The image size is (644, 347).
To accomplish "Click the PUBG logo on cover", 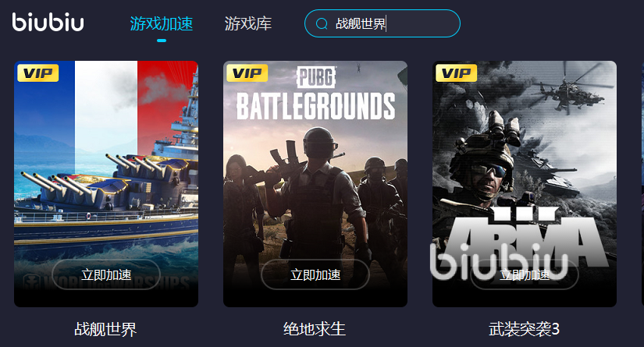I will tap(316, 76).
